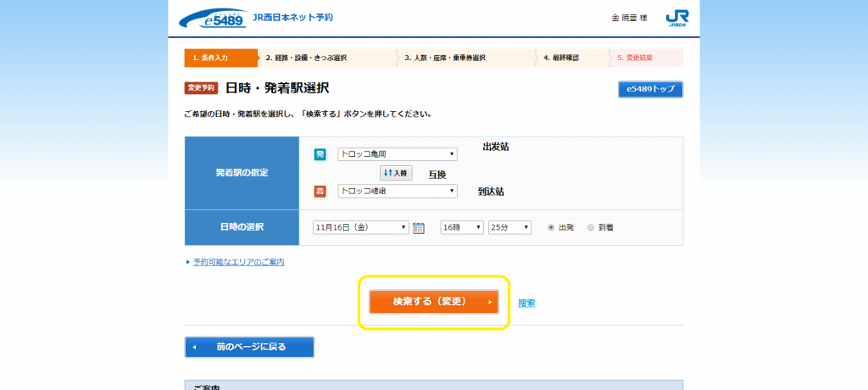The image size is (868, 390).
Task: Click the e5489トップ button
Action: click(x=650, y=89)
